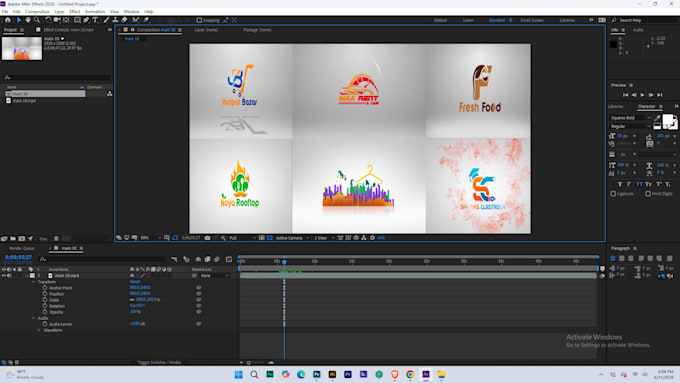The height and width of the screenshot is (383, 680).
Task: Create new composition from Project panel footer
Action: coord(22,239)
